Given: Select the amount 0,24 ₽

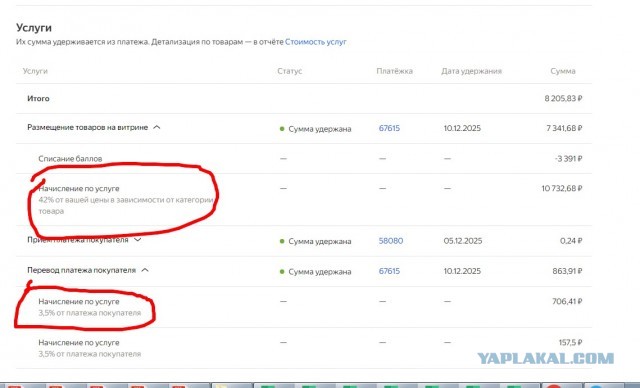Looking at the screenshot, I should click(571, 241).
